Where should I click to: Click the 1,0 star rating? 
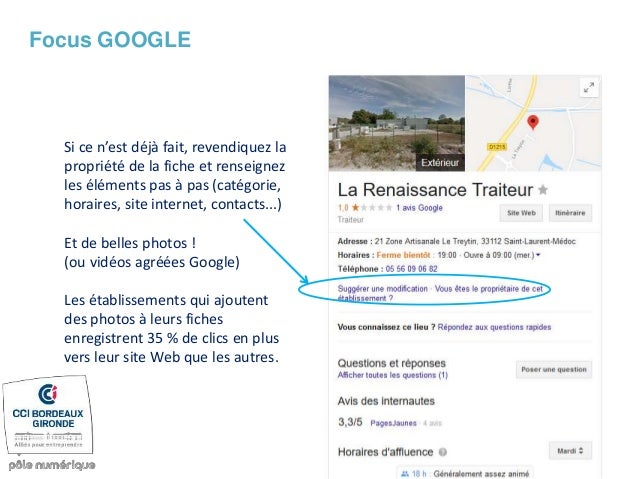coord(365,208)
